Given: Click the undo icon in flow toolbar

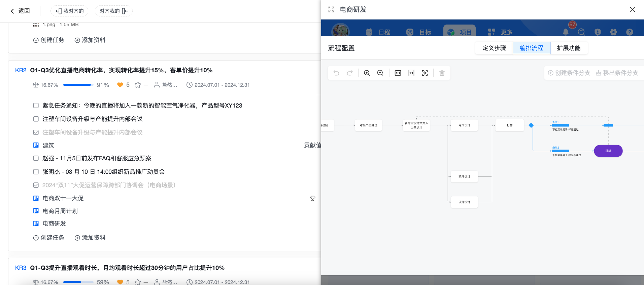Looking at the screenshot, I should click(x=336, y=73).
